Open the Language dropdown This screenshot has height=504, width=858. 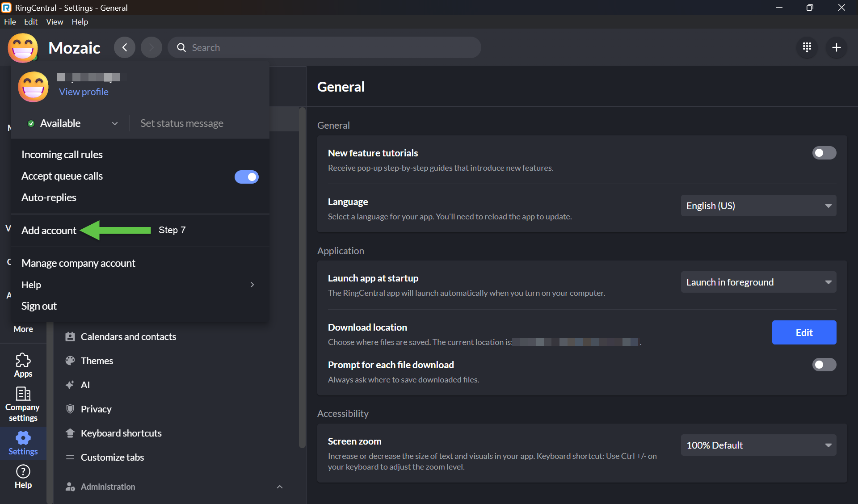click(x=758, y=206)
